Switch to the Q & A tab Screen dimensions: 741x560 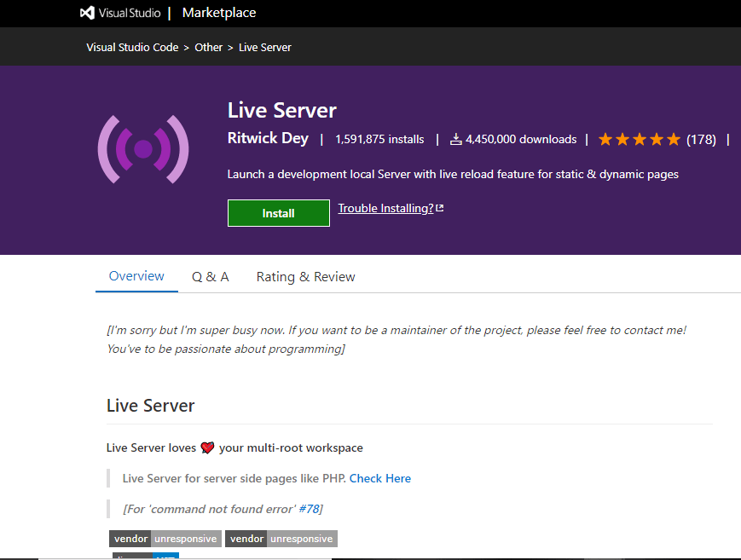click(211, 277)
